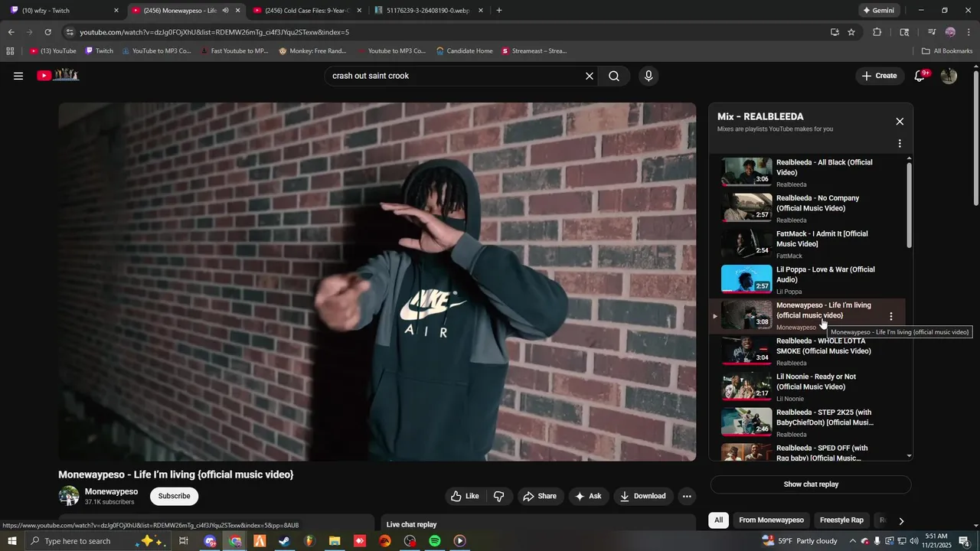Dislike the video with thumbs down
The height and width of the screenshot is (551, 980).
pyautogui.click(x=499, y=496)
